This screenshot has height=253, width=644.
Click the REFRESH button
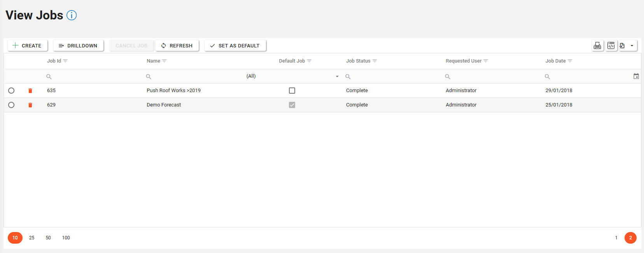click(x=177, y=45)
